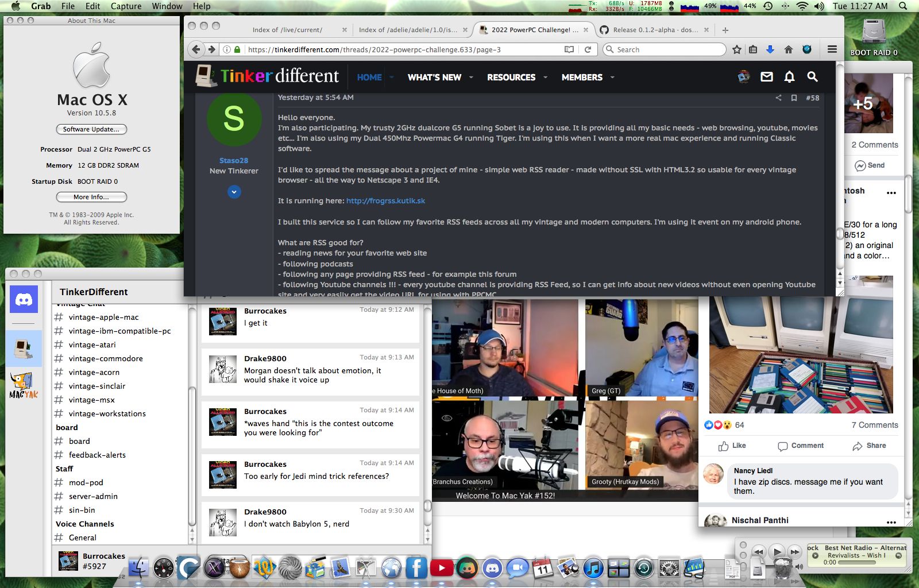The height and width of the screenshot is (588, 919).
Task: Click Share on the Facebook post
Action: point(869,446)
